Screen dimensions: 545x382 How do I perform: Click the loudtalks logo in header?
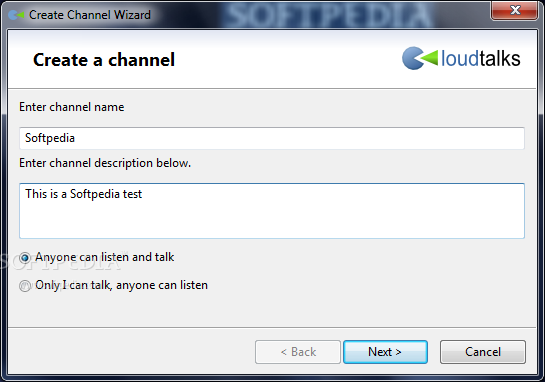click(x=461, y=58)
